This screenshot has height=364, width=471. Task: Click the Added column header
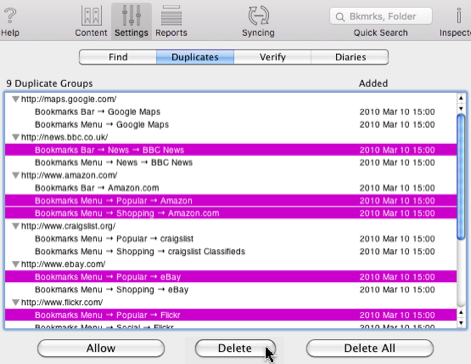[373, 83]
